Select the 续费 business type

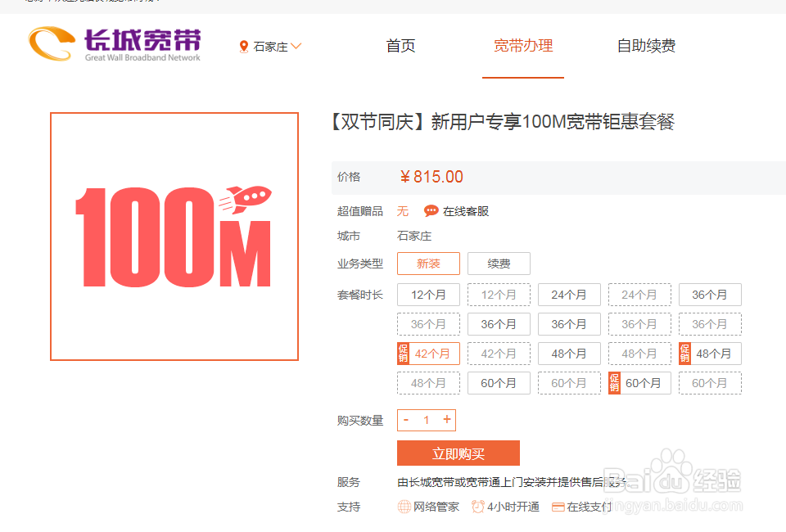click(499, 264)
